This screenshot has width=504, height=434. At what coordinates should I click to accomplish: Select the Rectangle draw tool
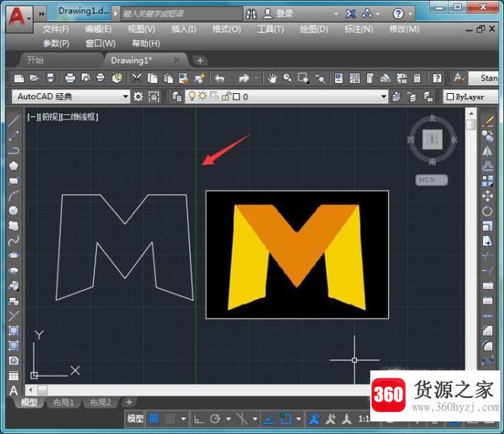tap(13, 180)
